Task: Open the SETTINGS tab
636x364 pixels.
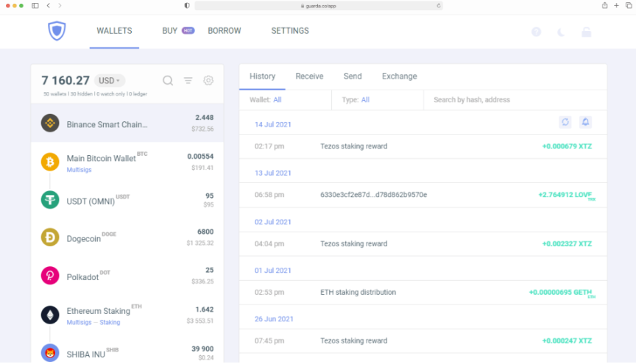Action: pyautogui.click(x=290, y=31)
